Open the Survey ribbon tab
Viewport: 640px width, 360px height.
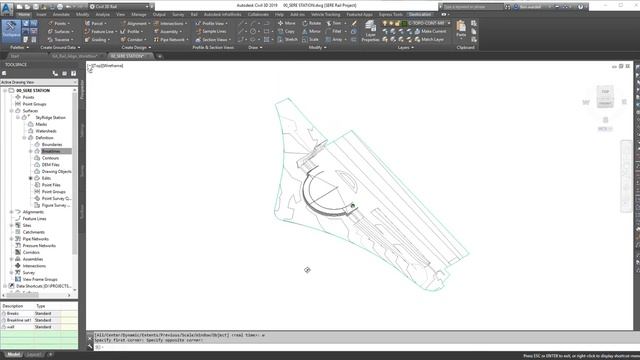[178, 15]
